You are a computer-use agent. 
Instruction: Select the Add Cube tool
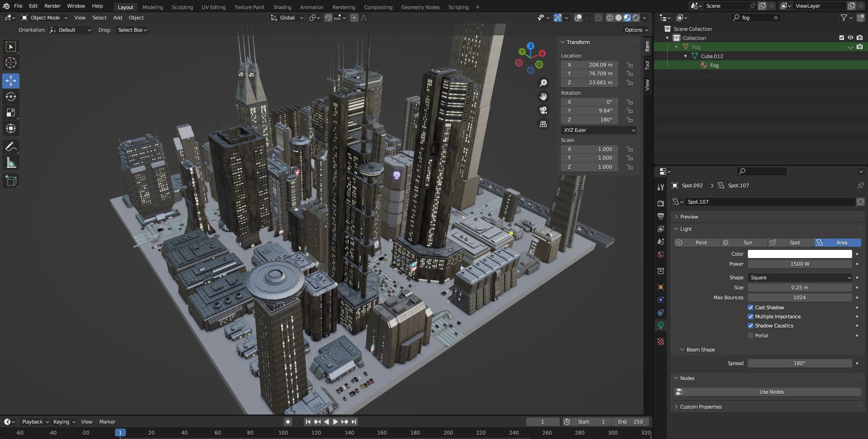11,181
